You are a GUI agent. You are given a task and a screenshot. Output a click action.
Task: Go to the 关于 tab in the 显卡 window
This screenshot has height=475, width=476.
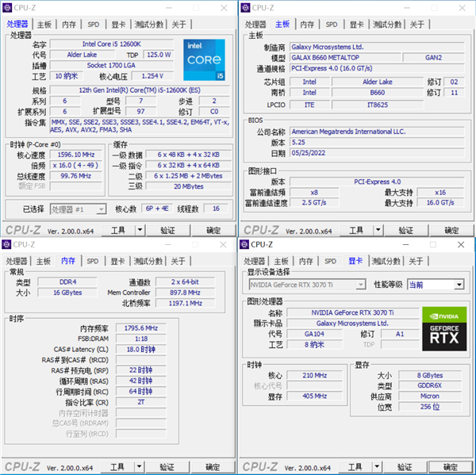point(416,261)
